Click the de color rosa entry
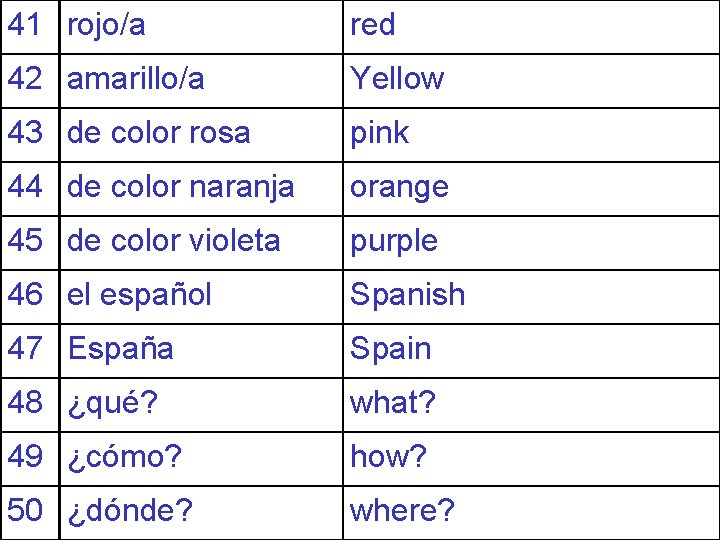 (x=202, y=135)
